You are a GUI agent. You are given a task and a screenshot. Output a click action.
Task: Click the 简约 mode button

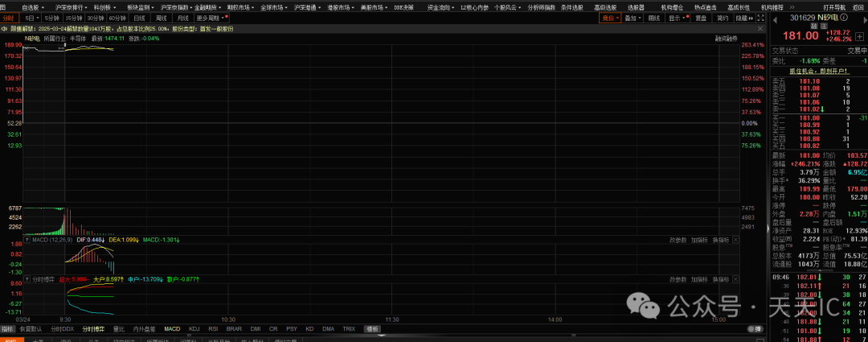pyautogui.click(x=723, y=19)
